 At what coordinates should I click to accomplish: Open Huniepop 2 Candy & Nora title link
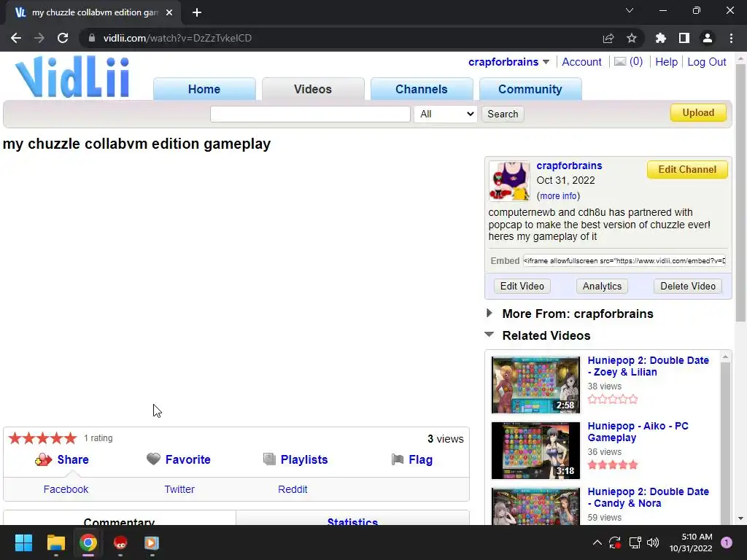(648, 497)
